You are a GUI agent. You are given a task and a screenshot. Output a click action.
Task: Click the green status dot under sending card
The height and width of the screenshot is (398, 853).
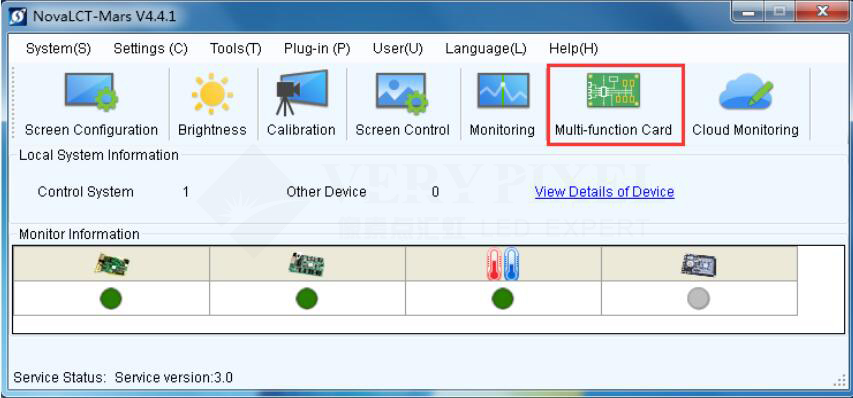pos(111,298)
